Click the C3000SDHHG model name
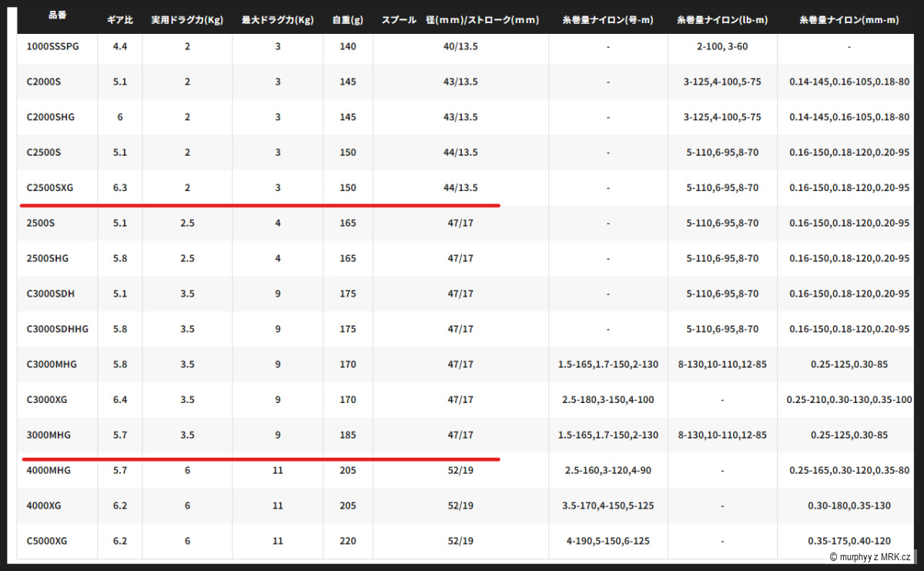Viewport: 924px width, 571px height. (57, 329)
